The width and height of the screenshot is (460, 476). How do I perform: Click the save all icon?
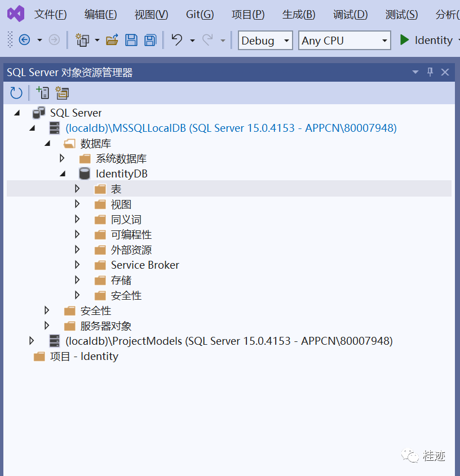point(150,40)
